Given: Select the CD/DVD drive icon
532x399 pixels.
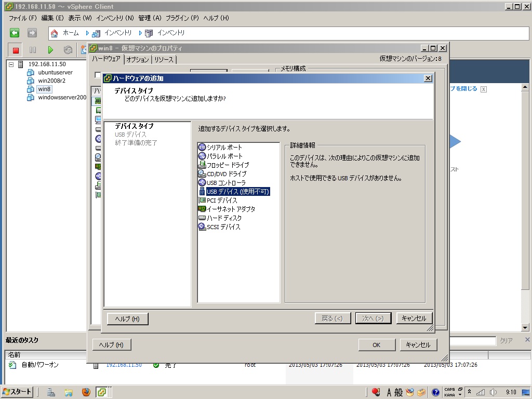Looking at the screenshot, I should click(x=202, y=174).
